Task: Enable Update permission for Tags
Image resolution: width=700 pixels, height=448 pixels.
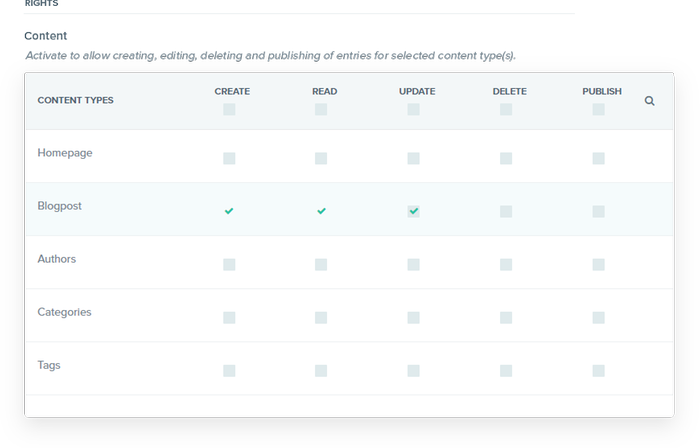Action: (x=413, y=371)
